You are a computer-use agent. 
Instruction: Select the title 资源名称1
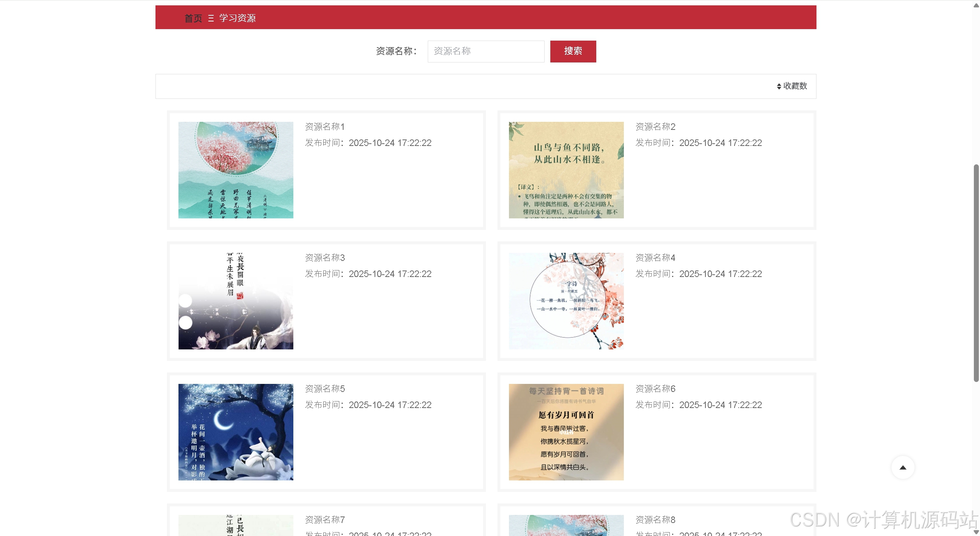[325, 127]
